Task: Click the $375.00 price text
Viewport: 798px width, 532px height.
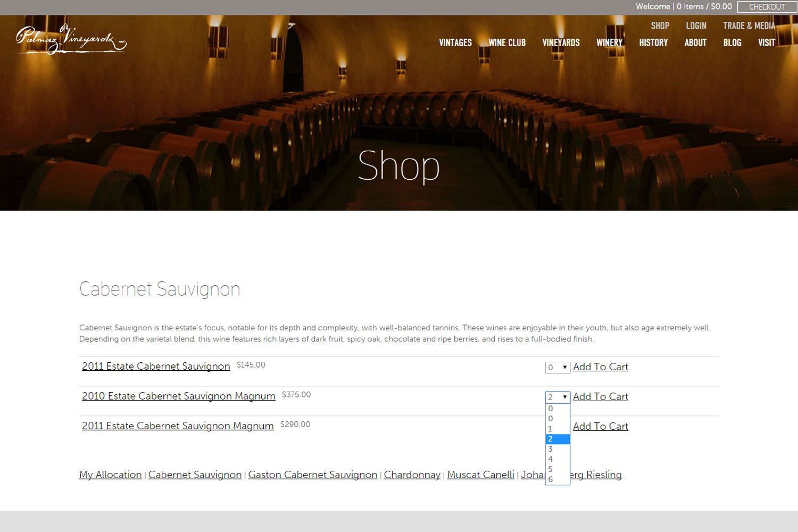Action: (x=296, y=395)
